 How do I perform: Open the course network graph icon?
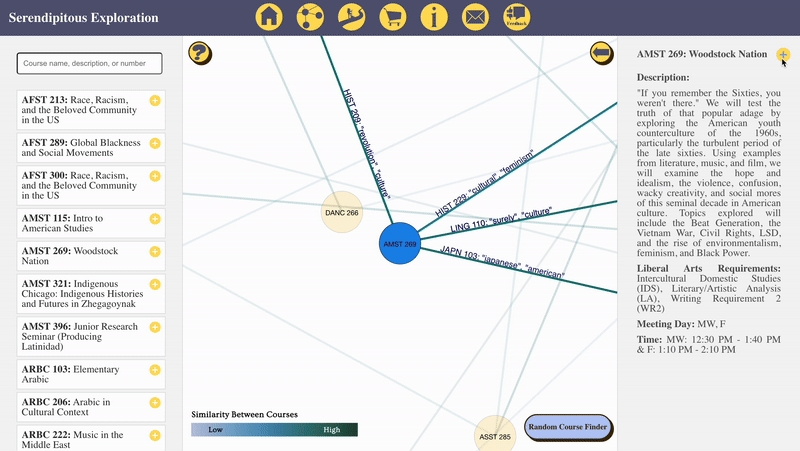(310, 17)
